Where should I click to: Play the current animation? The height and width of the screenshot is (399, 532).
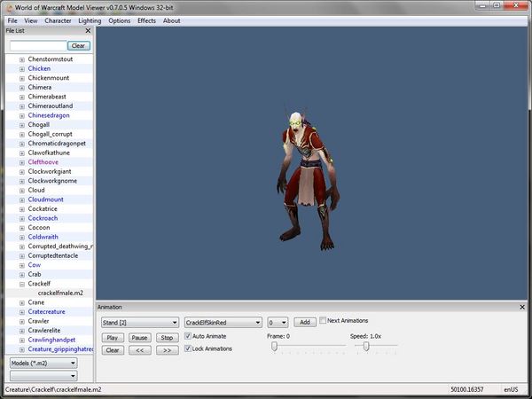112,338
